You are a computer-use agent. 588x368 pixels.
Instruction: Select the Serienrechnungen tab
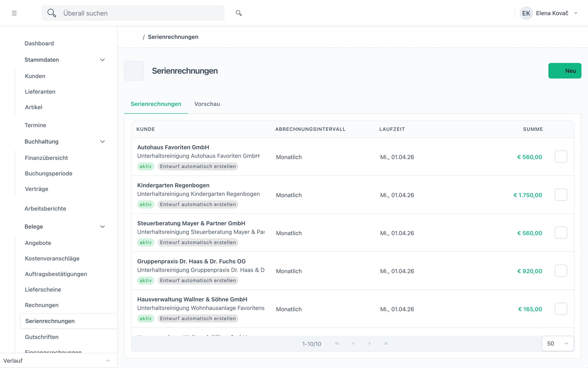[156, 104]
